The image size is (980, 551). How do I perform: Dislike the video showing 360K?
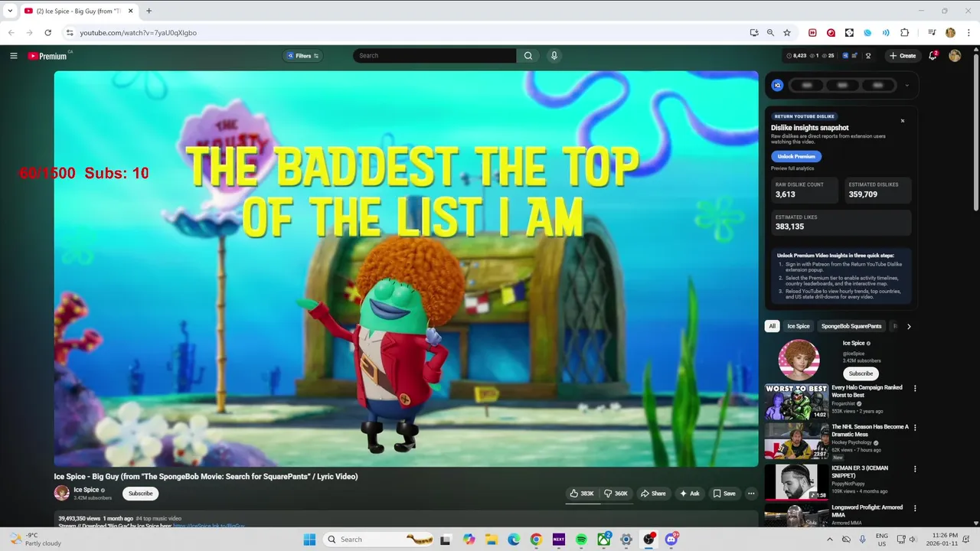[x=616, y=494]
